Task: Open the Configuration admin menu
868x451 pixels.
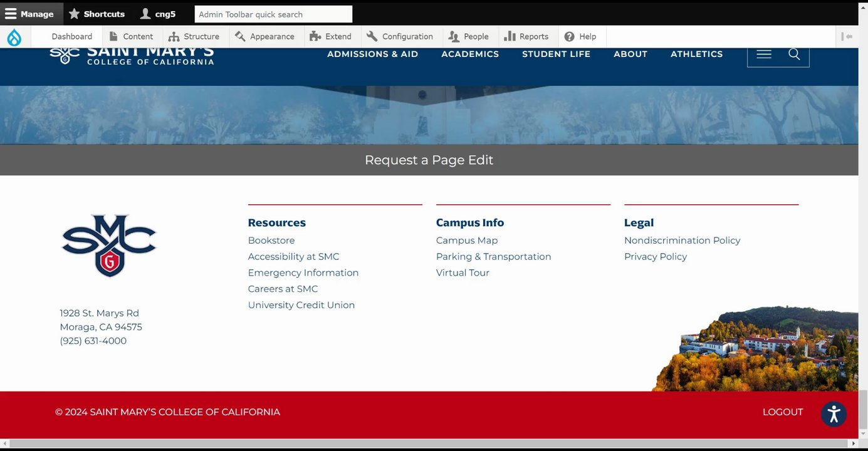Action: [400, 36]
